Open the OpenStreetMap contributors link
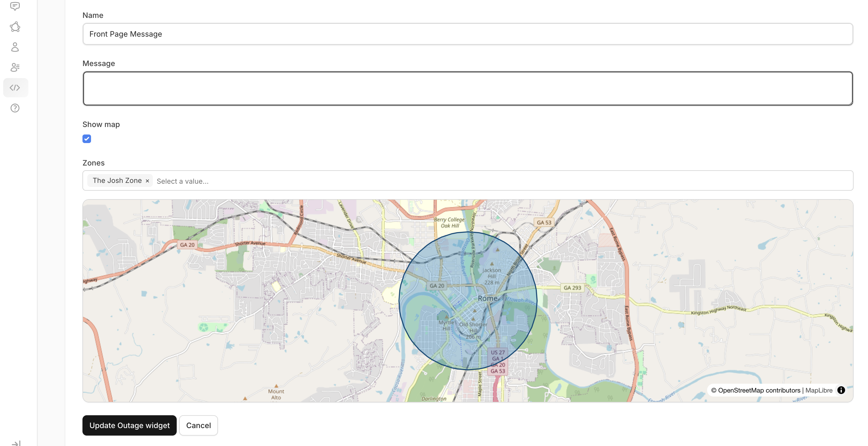The image size is (868, 446). pos(759,390)
